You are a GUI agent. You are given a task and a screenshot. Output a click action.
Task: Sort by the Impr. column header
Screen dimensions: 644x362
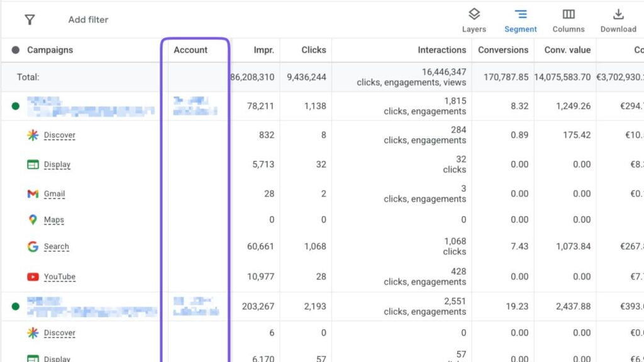pos(264,50)
